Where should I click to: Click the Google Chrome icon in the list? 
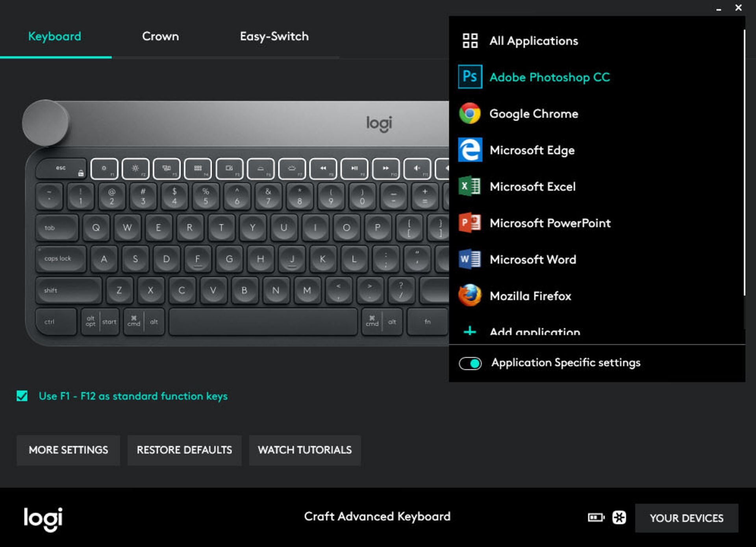(x=470, y=113)
